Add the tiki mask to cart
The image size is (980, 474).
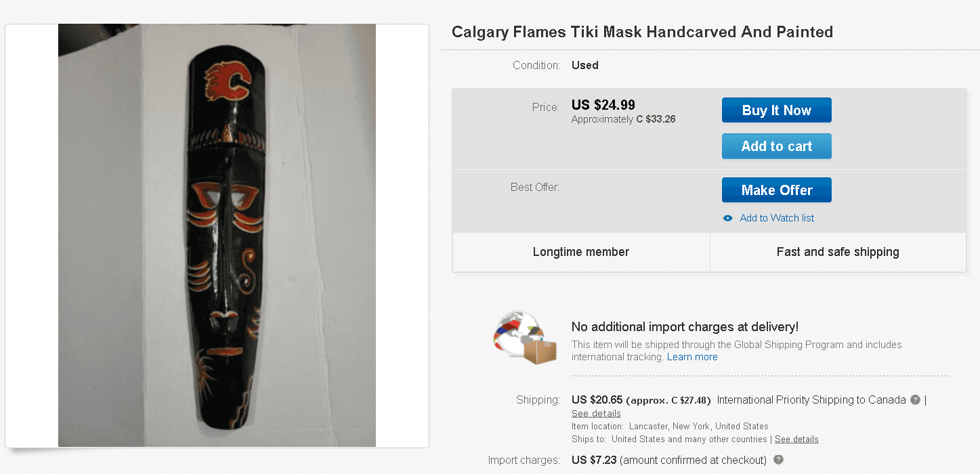click(776, 146)
